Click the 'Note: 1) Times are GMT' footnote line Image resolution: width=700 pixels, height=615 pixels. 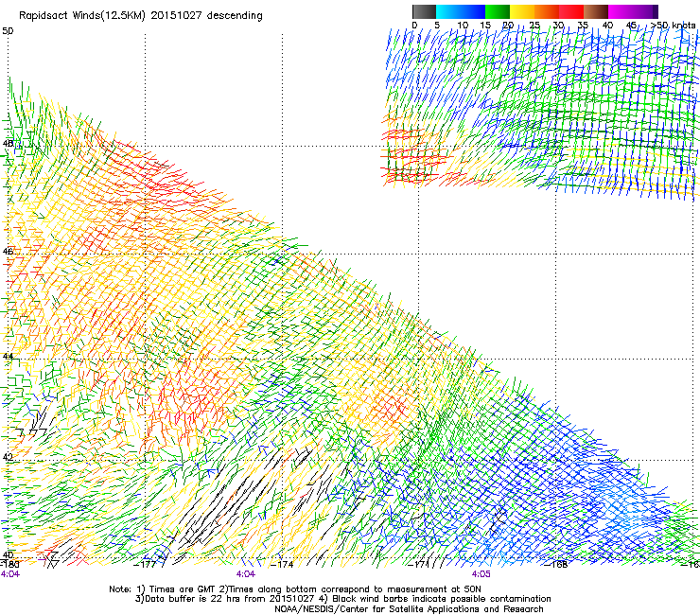point(295,589)
